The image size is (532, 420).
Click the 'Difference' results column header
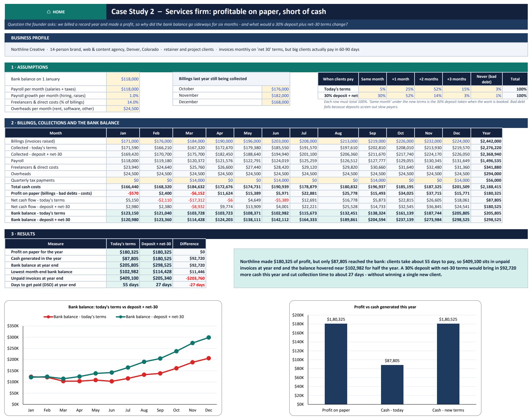[189, 244]
